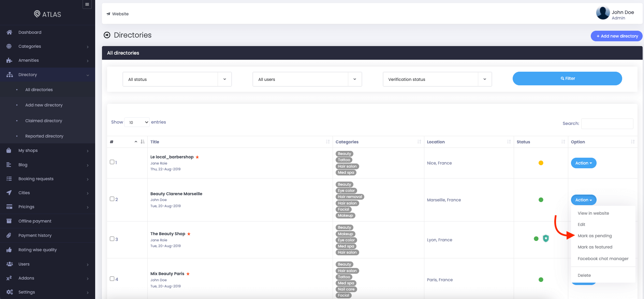
Task: Click the My shops bag icon
Action: pos(9,151)
